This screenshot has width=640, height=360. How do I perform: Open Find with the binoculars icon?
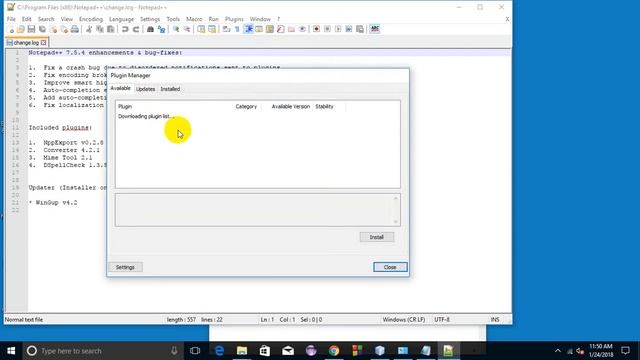pos(150,29)
